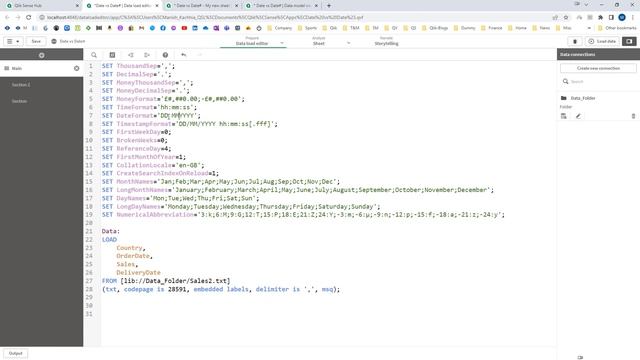Click Create new connection

click(x=598, y=68)
